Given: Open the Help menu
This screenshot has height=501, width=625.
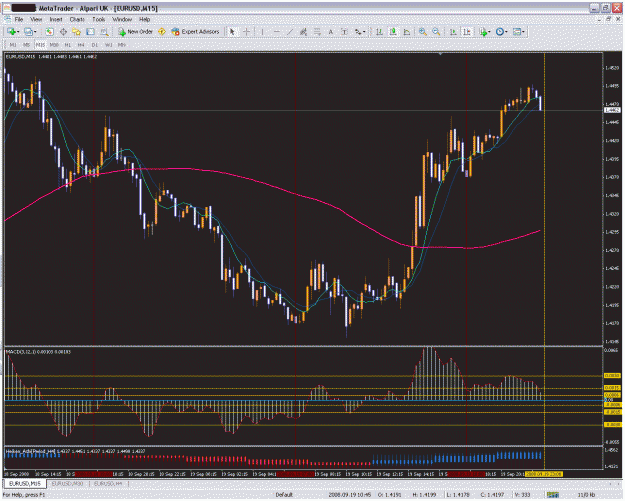Looking at the screenshot, I should (x=144, y=20).
